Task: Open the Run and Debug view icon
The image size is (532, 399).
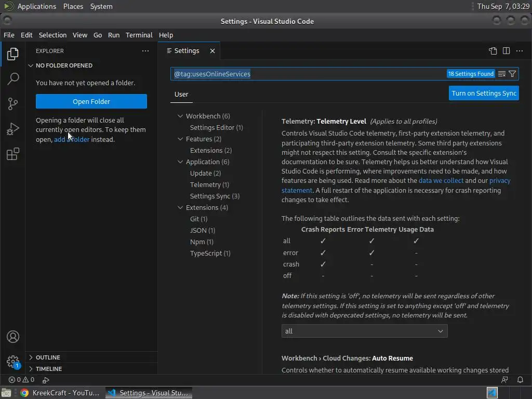Action: 12,129
